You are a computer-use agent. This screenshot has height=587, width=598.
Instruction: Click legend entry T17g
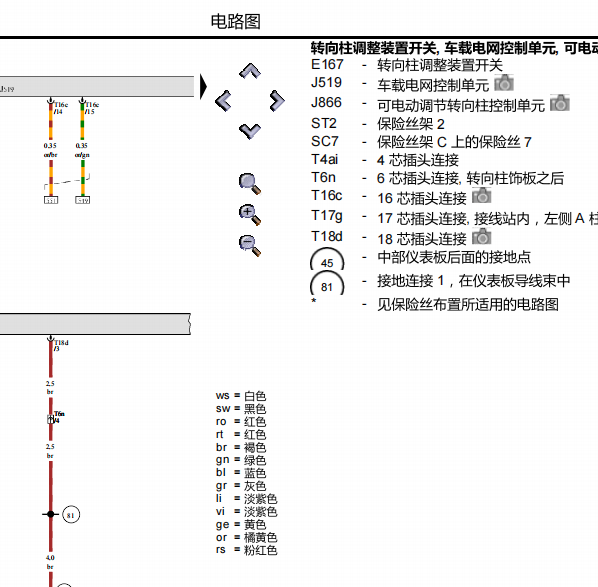[454, 217]
